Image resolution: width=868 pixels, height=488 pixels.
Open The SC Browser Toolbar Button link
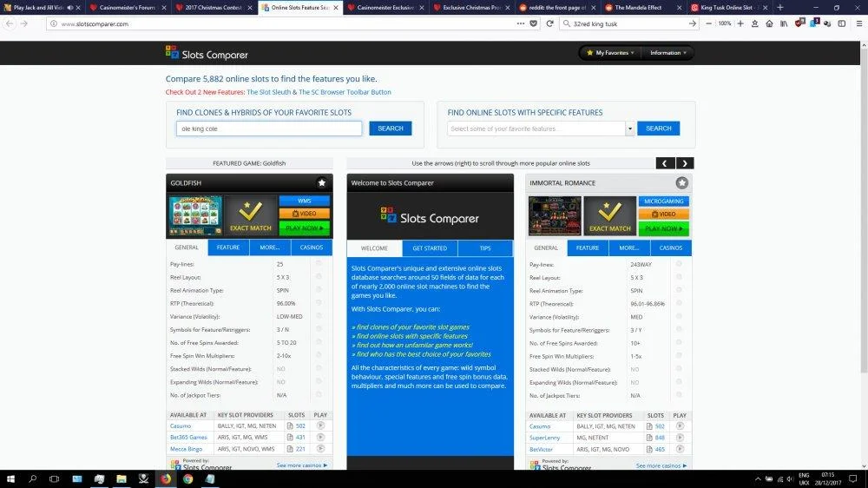(345, 93)
